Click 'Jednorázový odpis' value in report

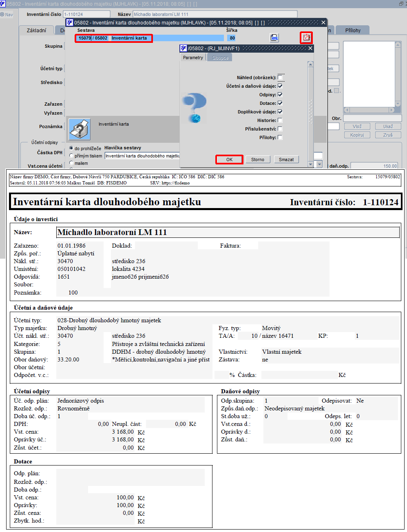point(81,401)
